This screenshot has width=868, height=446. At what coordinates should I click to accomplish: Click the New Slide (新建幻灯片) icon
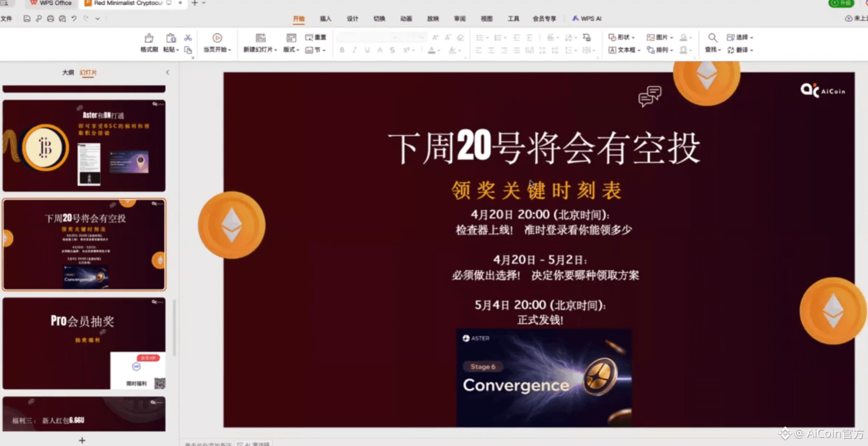tap(261, 38)
